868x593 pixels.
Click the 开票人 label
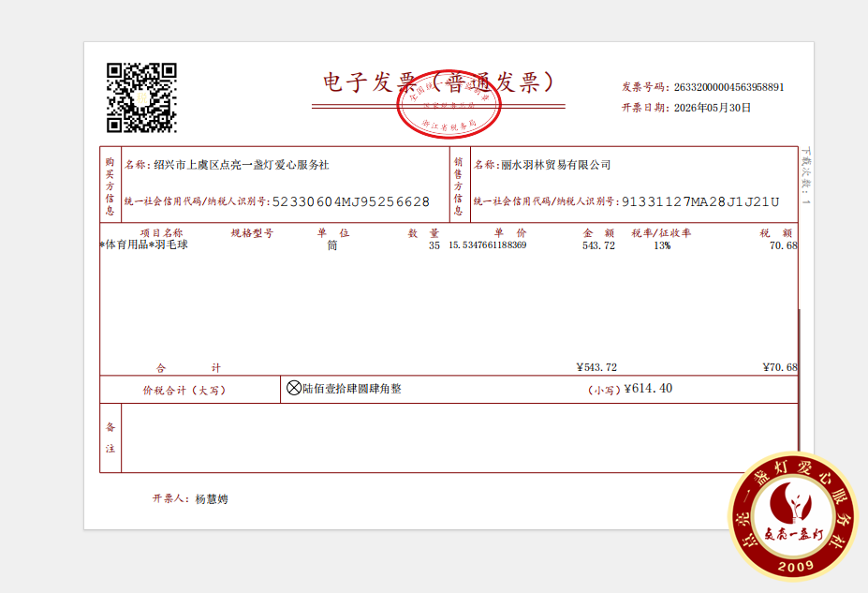(x=170, y=499)
